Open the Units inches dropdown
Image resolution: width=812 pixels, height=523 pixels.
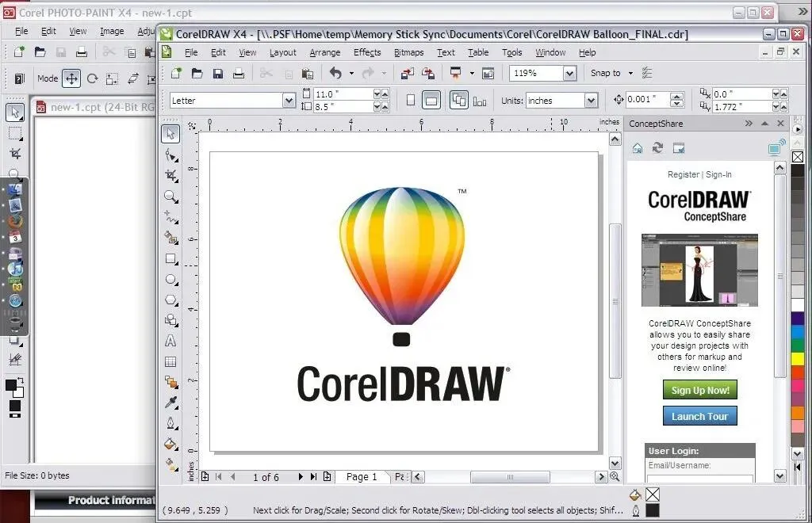(x=591, y=101)
